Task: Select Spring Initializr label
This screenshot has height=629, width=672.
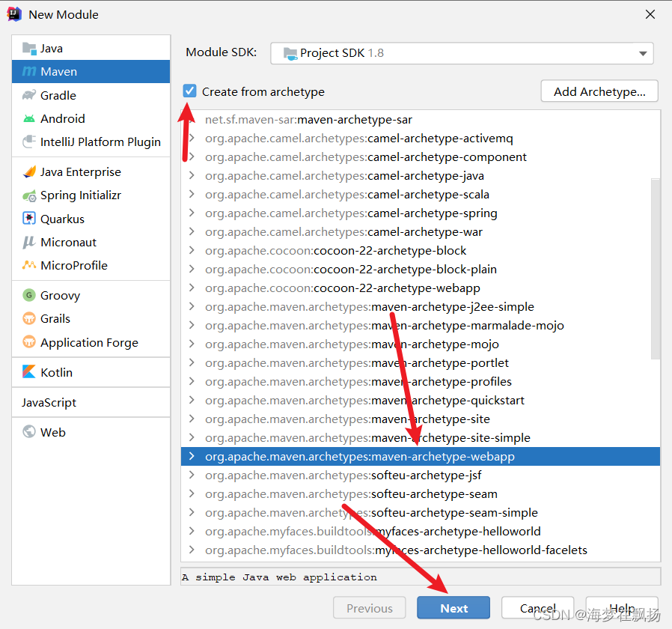Action: click(x=81, y=195)
